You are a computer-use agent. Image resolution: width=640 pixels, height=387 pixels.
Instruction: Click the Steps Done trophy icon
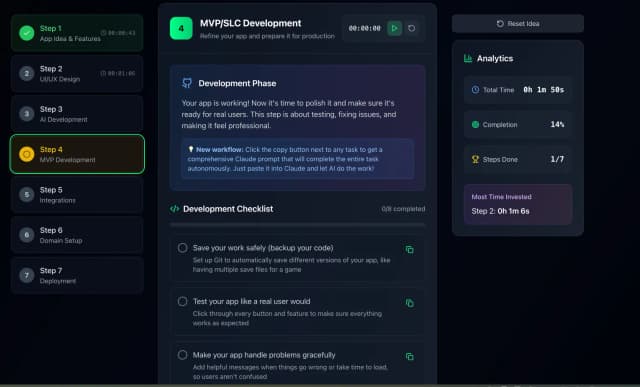click(x=475, y=159)
